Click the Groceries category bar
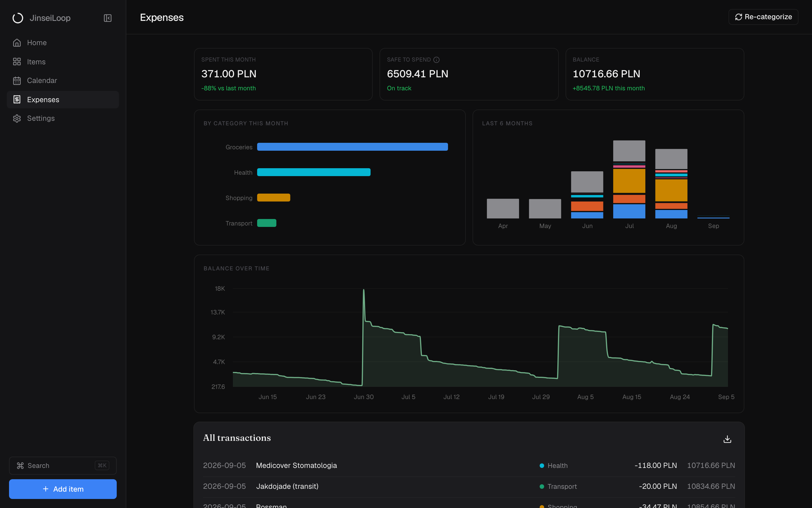This screenshot has width=812, height=508. point(352,147)
